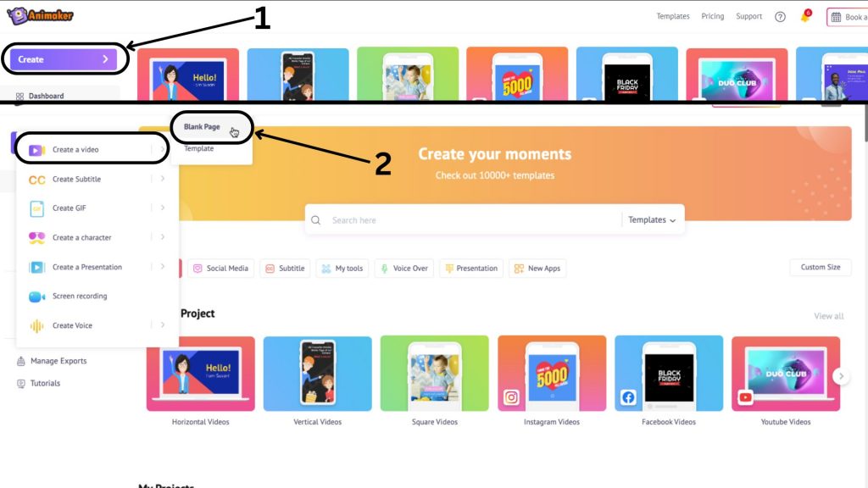
Task: Select the Social Media category tab
Action: coord(221,269)
